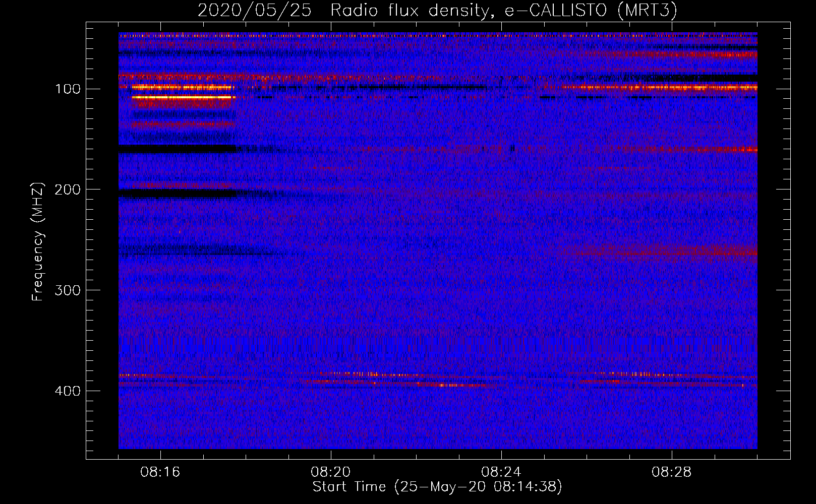The width and height of the screenshot is (816, 504).
Task: Click the black band at 205 MHz at left
Action: pos(178,193)
